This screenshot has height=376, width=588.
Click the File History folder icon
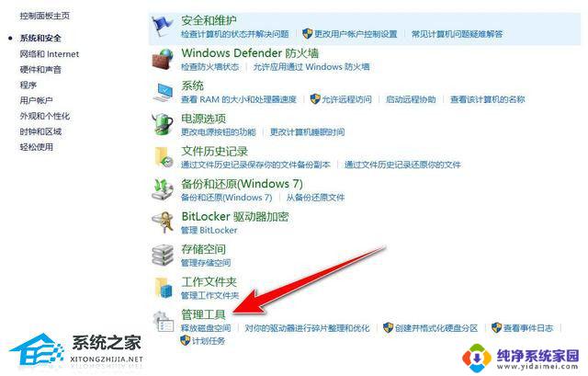pyautogui.click(x=164, y=157)
